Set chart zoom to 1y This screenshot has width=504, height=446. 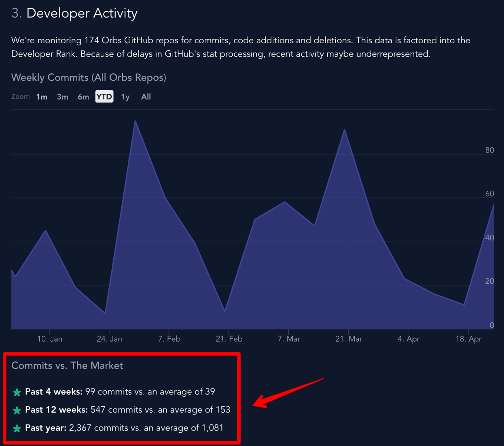tap(125, 97)
